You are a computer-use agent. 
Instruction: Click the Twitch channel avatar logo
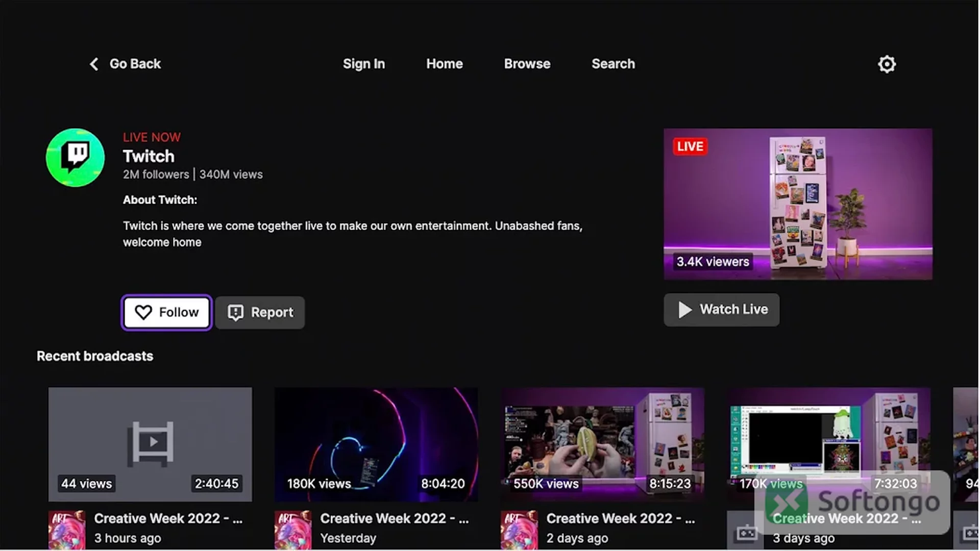76,158
